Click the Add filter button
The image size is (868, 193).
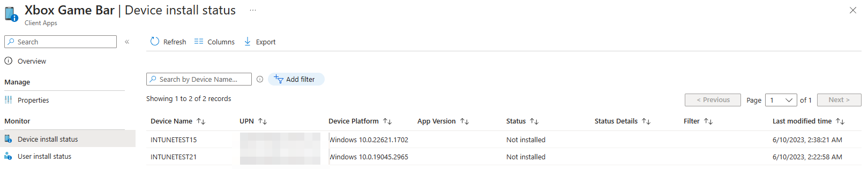[296, 79]
